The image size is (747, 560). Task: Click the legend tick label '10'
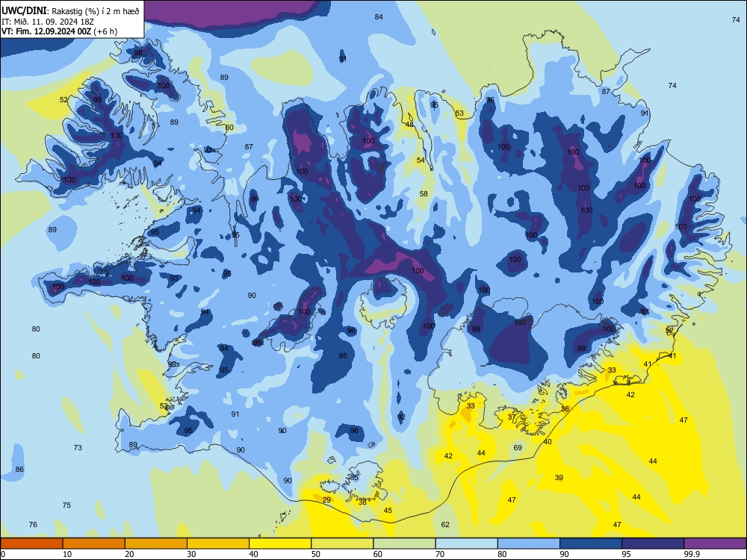(x=67, y=554)
